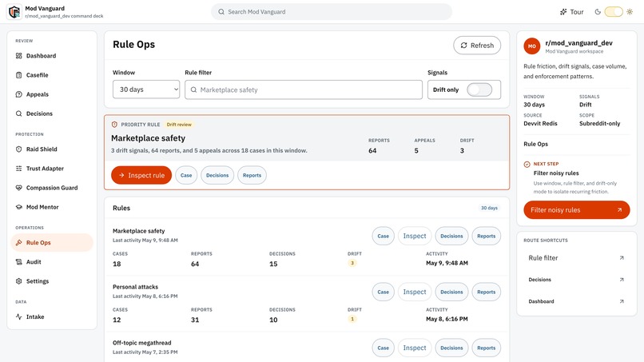
Task: Click the Mod Mentor graduation cap icon
Action: [x=19, y=207]
